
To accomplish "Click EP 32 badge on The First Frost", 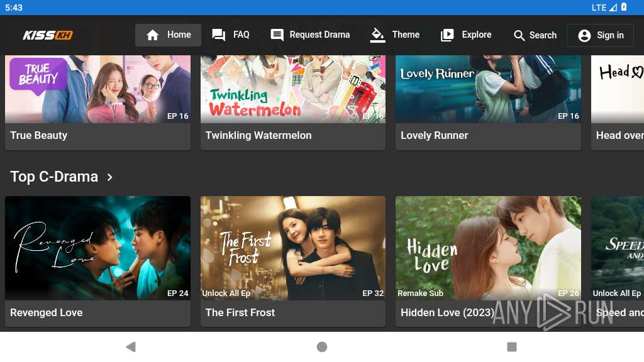I will (373, 293).
